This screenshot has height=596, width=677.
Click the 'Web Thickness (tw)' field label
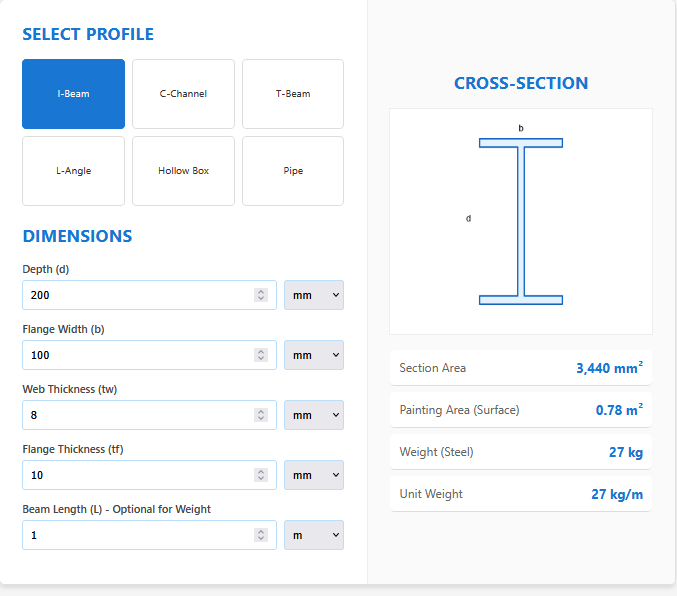70,389
